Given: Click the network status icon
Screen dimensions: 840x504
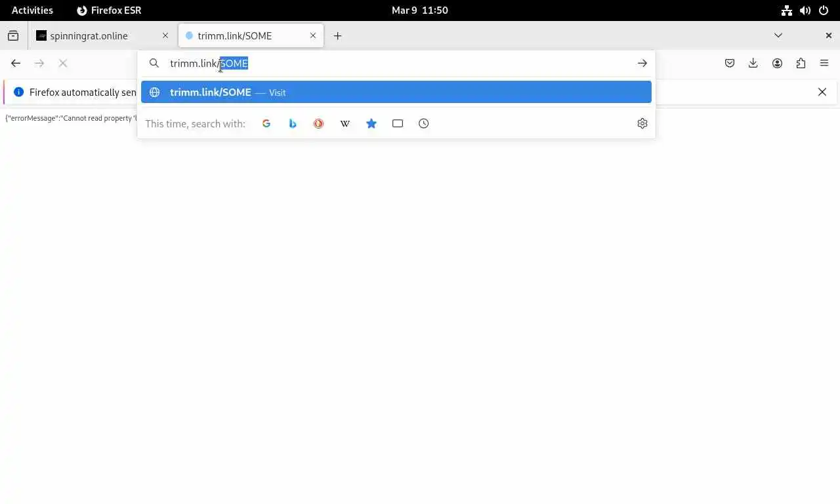Looking at the screenshot, I should pos(787,10).
